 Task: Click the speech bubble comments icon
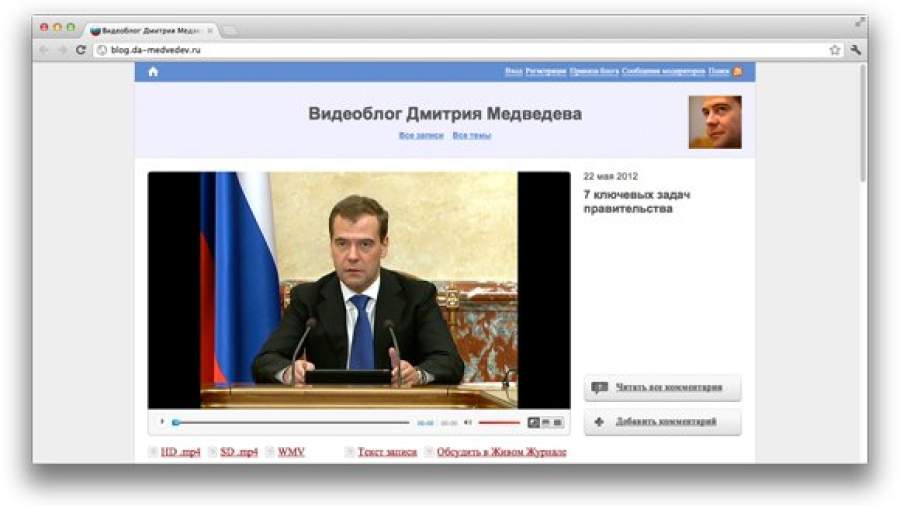599,388
